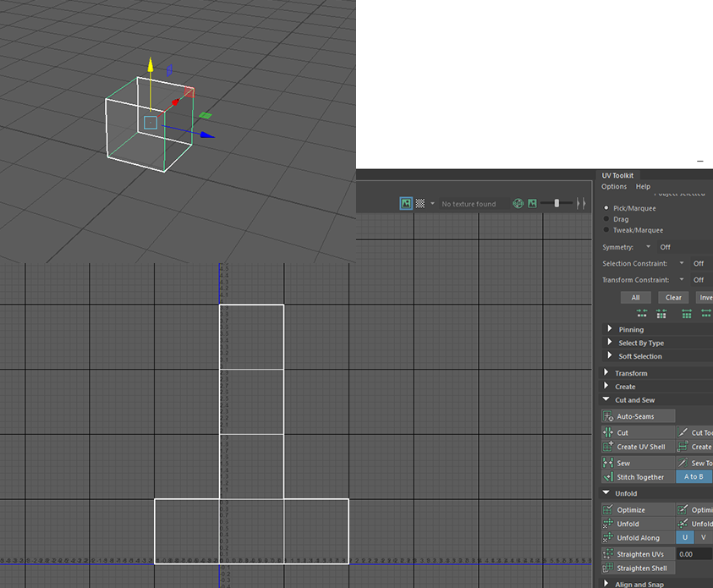The width and height of the screenshot is (713, 588).
Task: Click the yellow Y-axis arrow on the cube manipulator
Action: tap(150, 64)
